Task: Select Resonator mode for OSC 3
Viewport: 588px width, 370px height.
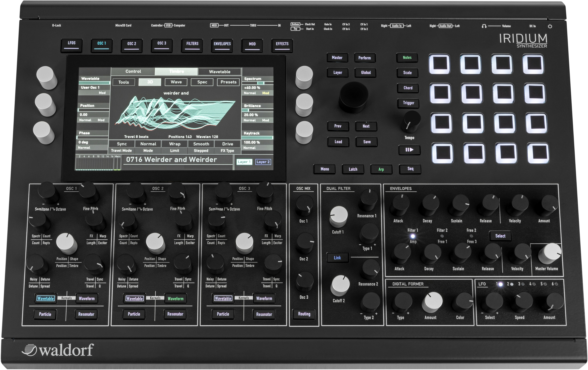Action: (264, 314)
